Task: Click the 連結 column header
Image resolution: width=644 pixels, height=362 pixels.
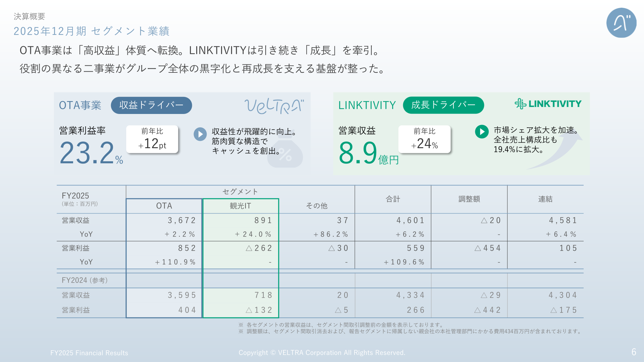Action: pyautogui.click(x=545, y=199)
